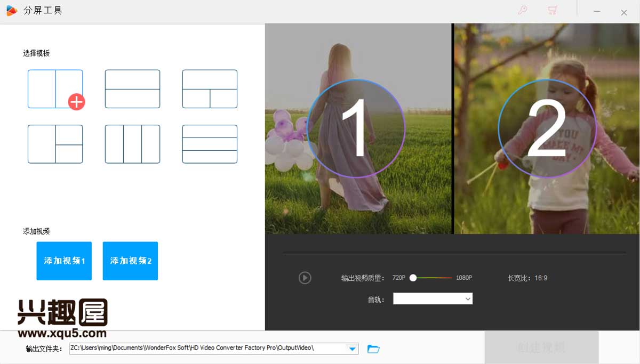Screen dimensions: 640x364
Task: Open the shopping cart purchase icon
Action: (553, 10)
